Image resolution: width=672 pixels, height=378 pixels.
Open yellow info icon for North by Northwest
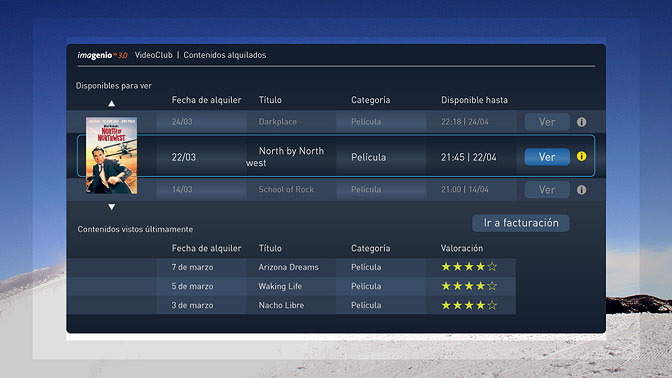point(581,156)
